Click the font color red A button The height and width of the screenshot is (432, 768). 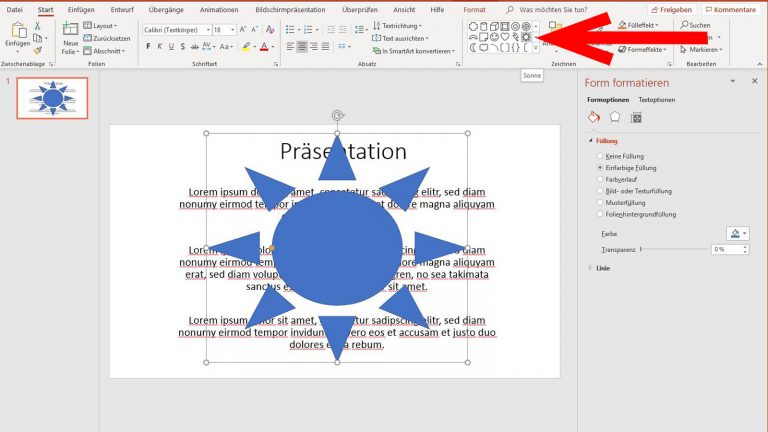point(264,47)
